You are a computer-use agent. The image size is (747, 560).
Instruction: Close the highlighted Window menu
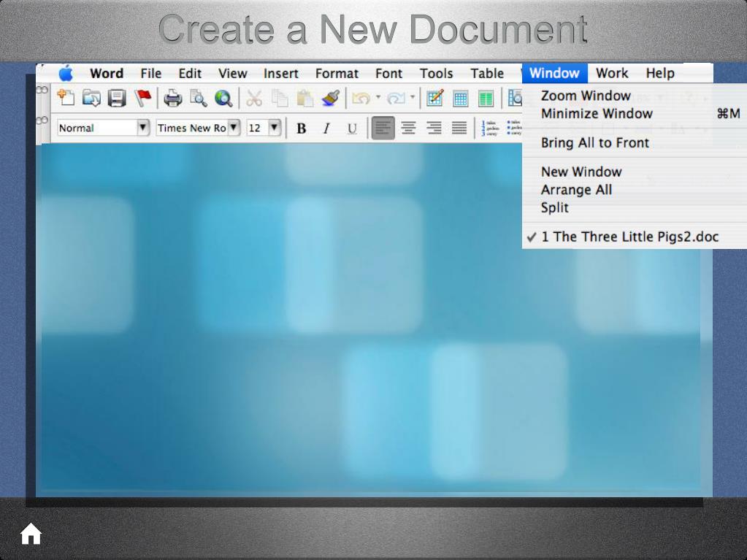pyautogui.click(x=554, y=73)
